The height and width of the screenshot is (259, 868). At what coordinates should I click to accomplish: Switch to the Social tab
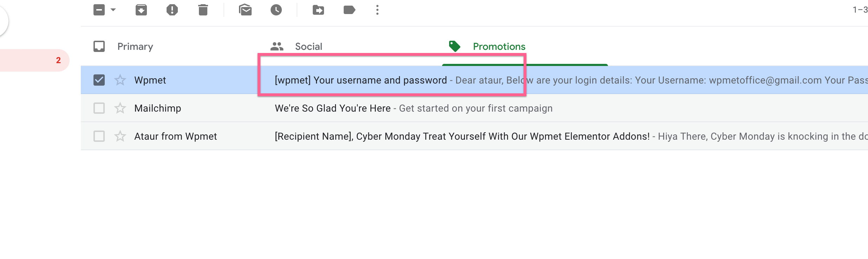[309, 46]
